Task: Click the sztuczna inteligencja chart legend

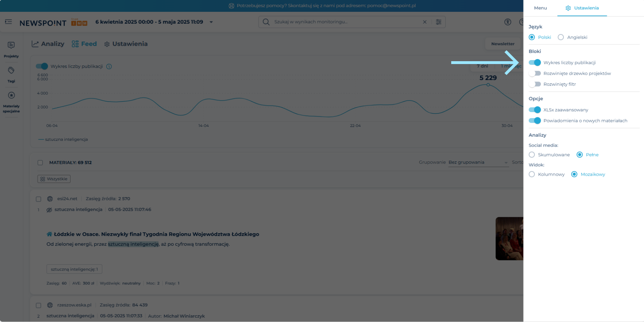Action: [x=63, y=140]
